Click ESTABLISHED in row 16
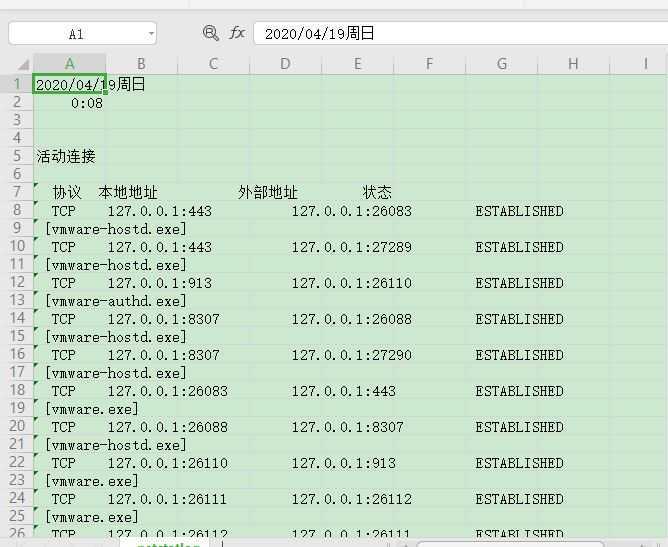 (x=519, y=355)
